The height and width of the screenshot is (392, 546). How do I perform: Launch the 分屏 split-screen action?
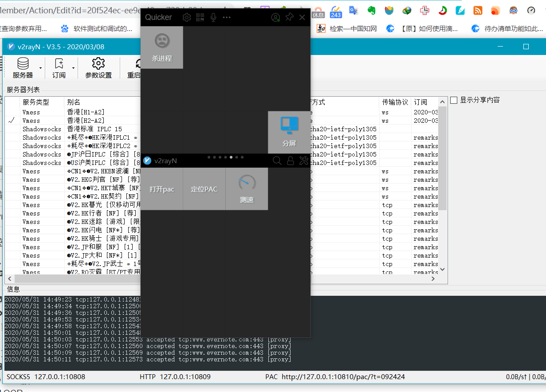pos(289,132)
